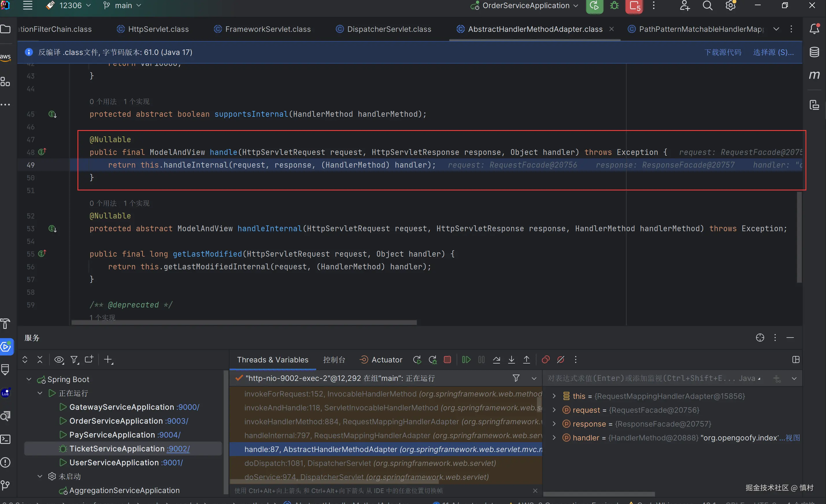Click the Step Into debug icon
826x504 pixels.
click(512, 360)
